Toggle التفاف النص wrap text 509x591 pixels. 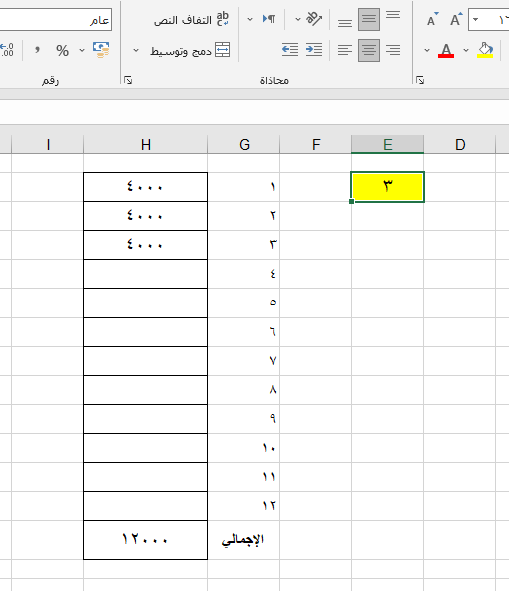[x=191, y=19]
